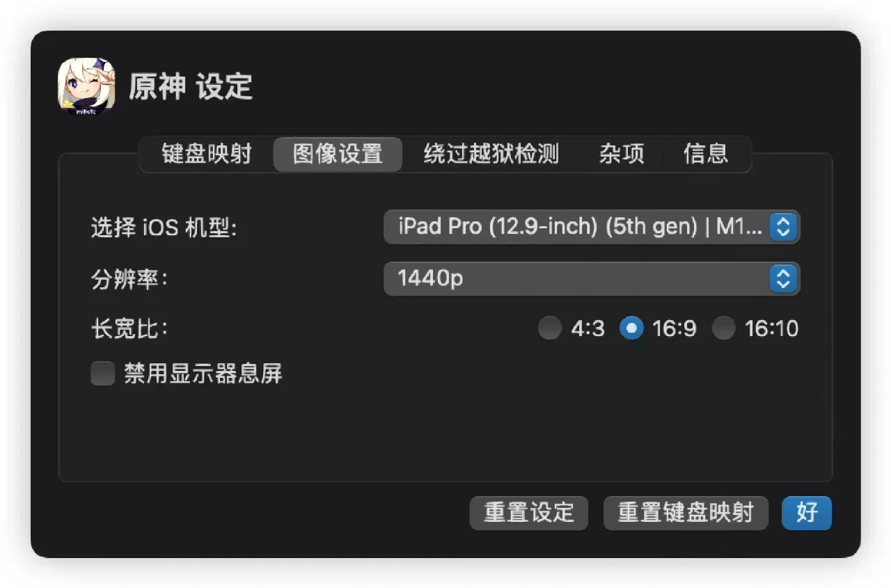The width and height of the screenshot is (891, 588).
Task: Click the blue arrows on the iPad Pro selector
Action: point(783,227)
